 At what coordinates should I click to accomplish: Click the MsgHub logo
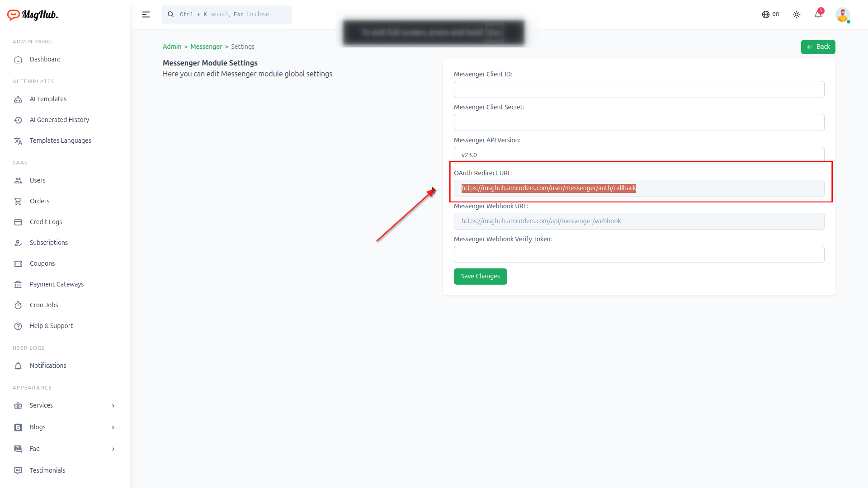point(33,15)
